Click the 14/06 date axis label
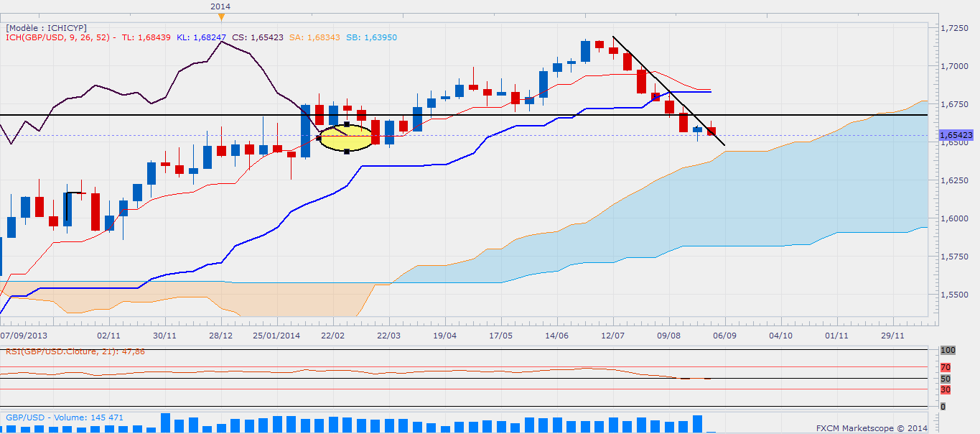 [557, 336]
